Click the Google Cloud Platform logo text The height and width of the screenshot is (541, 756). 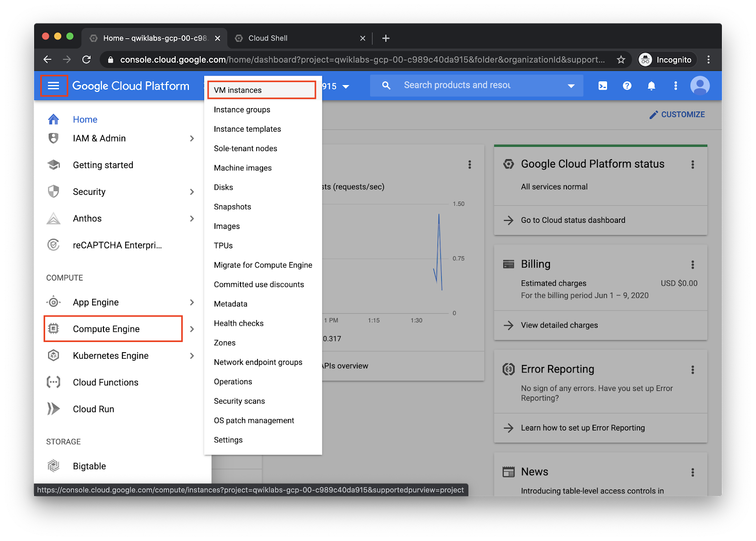[x=131, y=86]
